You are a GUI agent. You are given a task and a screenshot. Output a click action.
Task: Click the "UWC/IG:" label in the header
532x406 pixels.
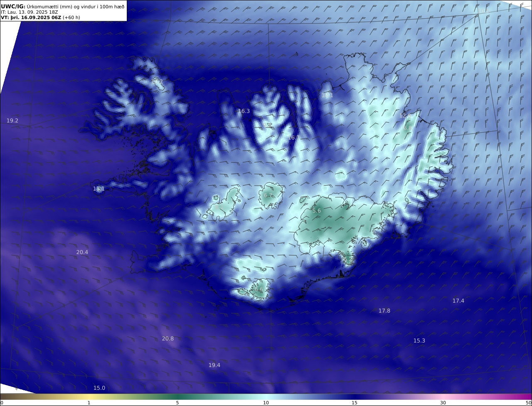pos(13,7)
